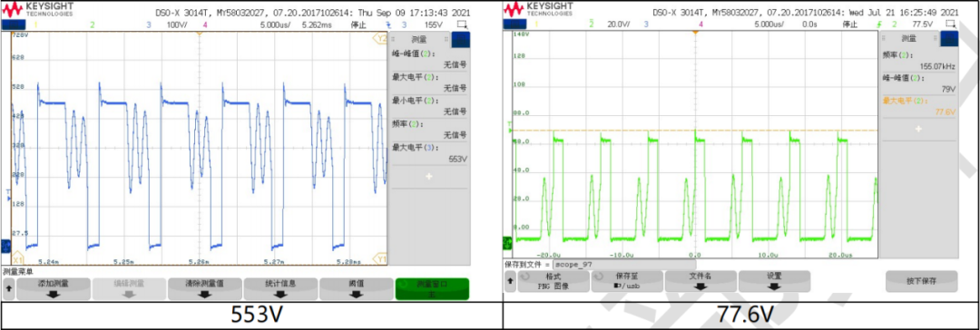Open the 统计信息 softkey menu

tap(280, 288)
